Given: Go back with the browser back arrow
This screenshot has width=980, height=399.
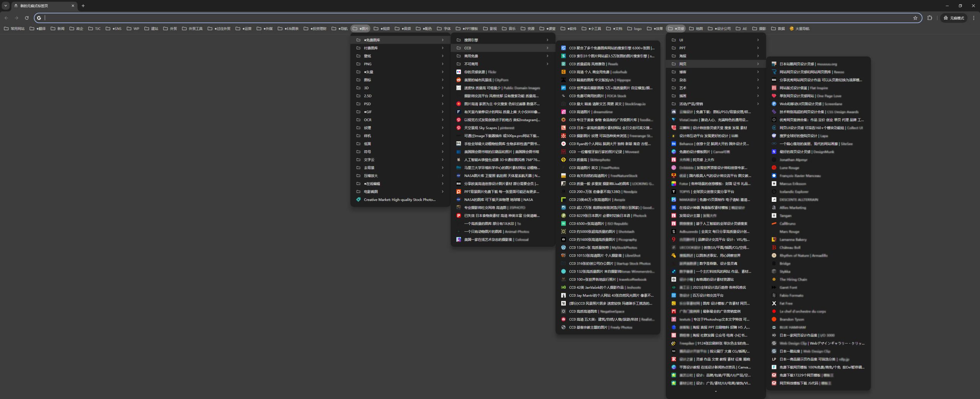Looking at the screenshot, I should pos(6,18).
